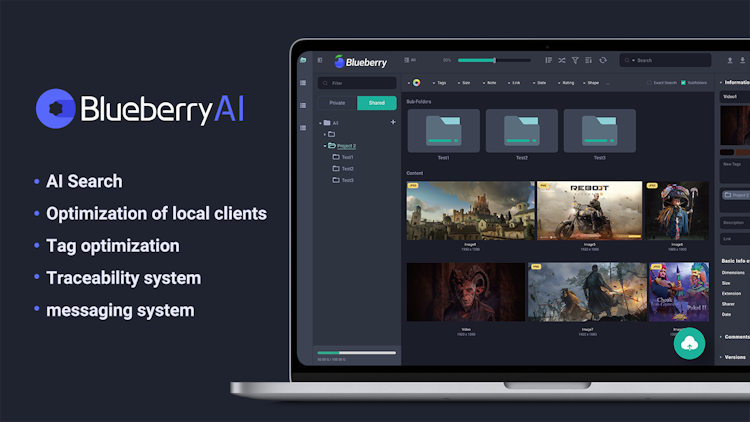Click the storage usage bar in sidebar
Image resolution: width=750 pixels, height=422 pixels.
tap(356, 353)
